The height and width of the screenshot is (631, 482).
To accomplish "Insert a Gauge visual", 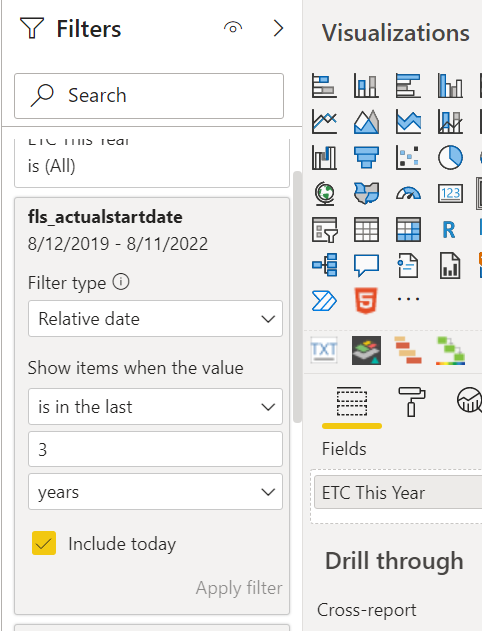I will point(408,194).
